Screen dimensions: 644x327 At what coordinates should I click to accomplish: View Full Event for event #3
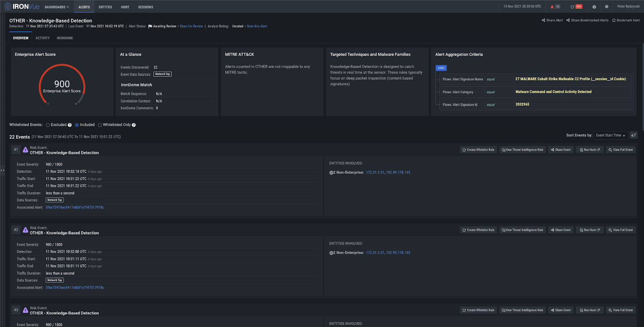(621, 310)
